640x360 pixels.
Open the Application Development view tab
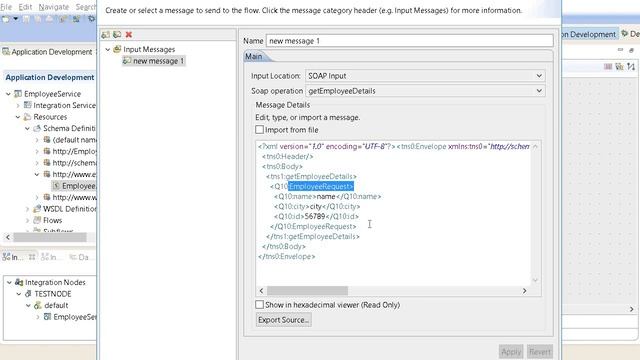(x=48, y=52)
